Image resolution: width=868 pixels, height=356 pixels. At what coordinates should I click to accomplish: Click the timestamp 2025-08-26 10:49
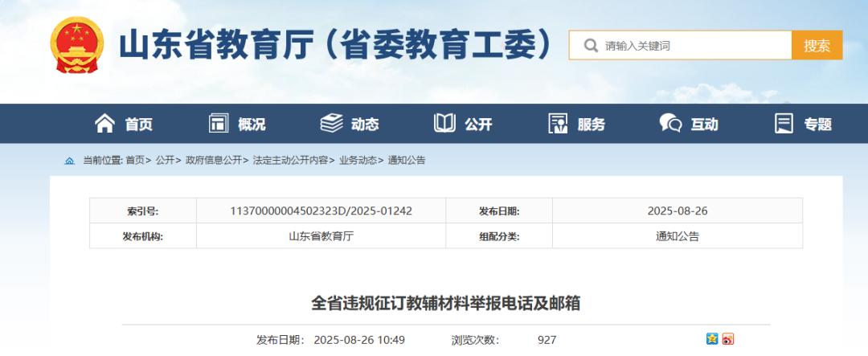[359, 339]
